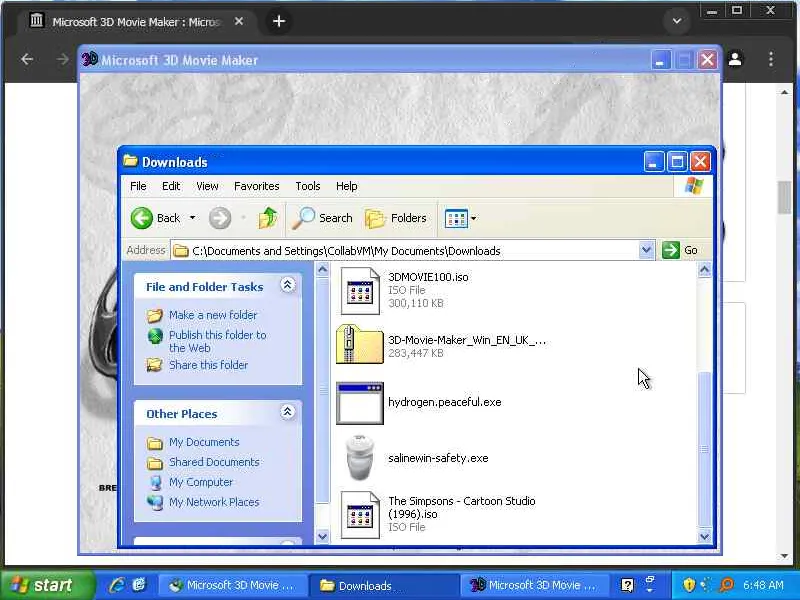Click the hydrogen.peaceful.exe file name
This screenshot has width=800, height=600.
pyautogui.click(x=444, y=402)
